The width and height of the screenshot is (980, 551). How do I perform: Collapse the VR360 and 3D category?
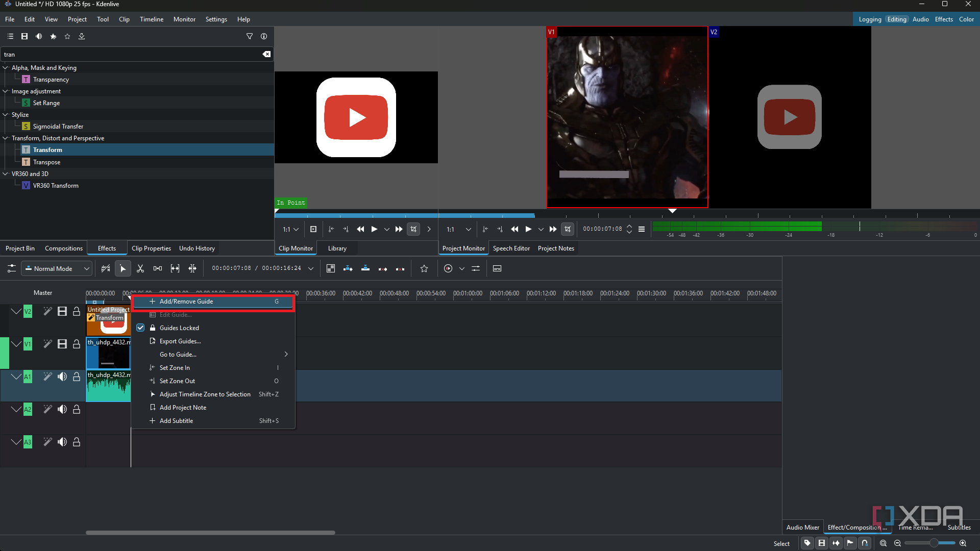click(x=6, y=174)
